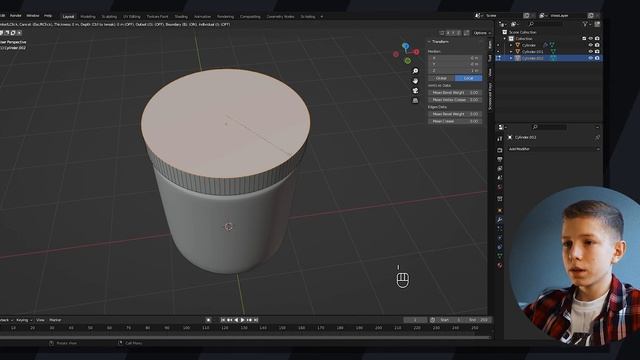Screen dimensions: 640x360
Task: Expand the Cylinder.002 tree item
Action: point(511,58)
